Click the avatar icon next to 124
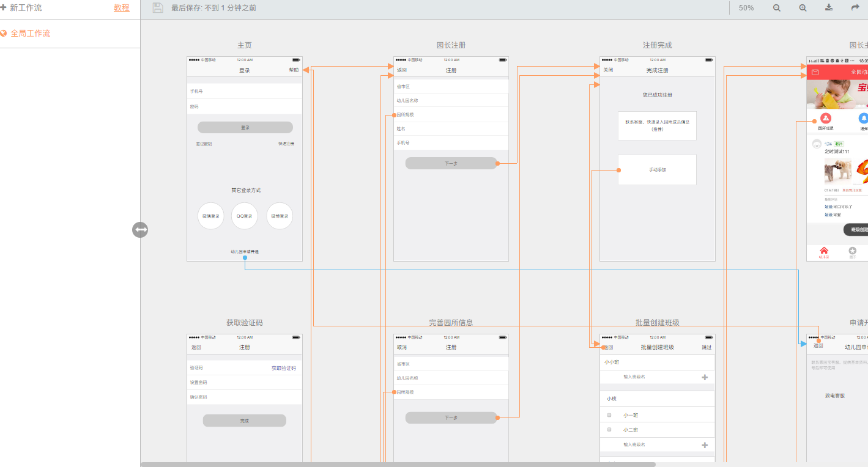 (x=817, y=144)
